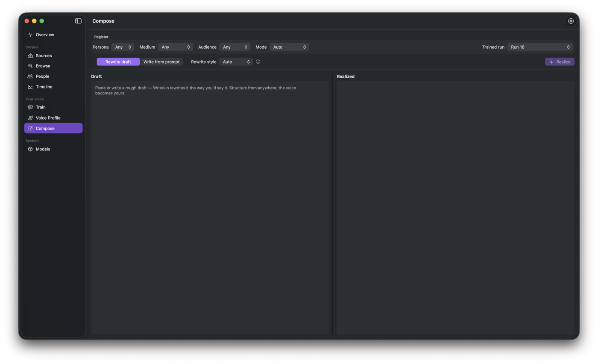Open the Train section
The image size is (598, 364).
[x=53, y=107]
